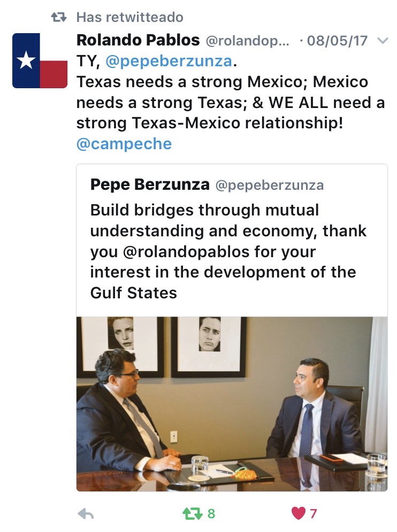The height and width of the screenshot is (532, 397).
Task: Click the retweet count 8
Action: 211,514
